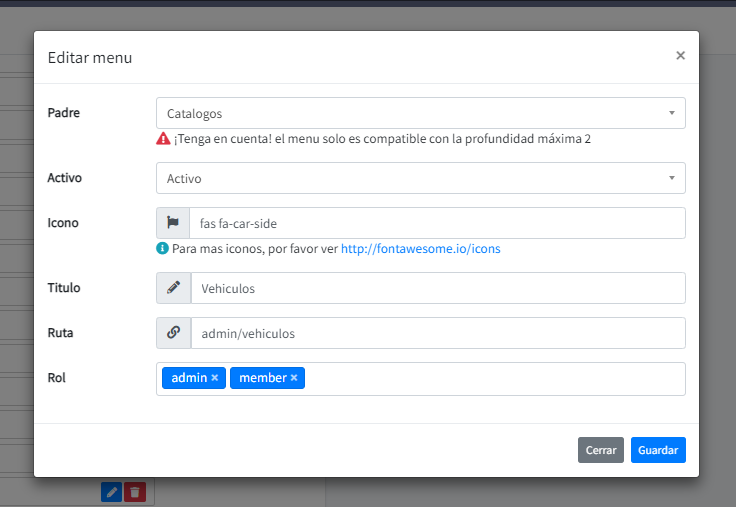The image size is (736, 507).
Task: Save changes with the Guardar button
Action: pyautogui.click(x=657, y=450)
